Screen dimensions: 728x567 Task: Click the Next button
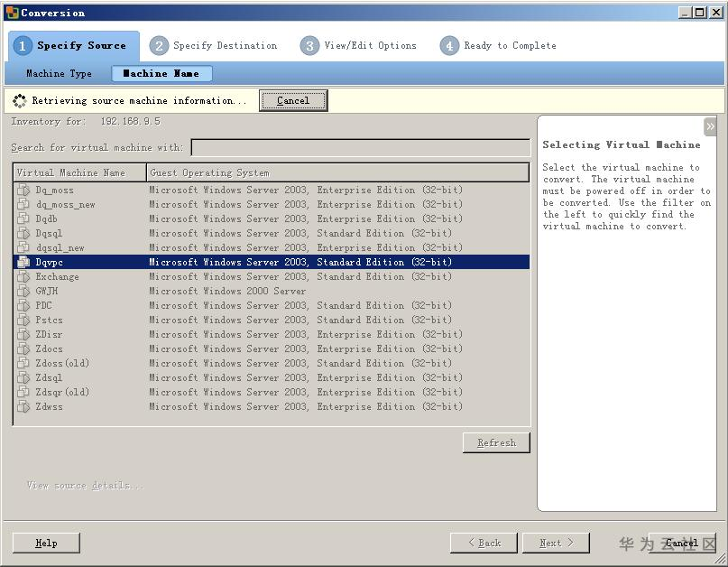(x=557, y=543)
